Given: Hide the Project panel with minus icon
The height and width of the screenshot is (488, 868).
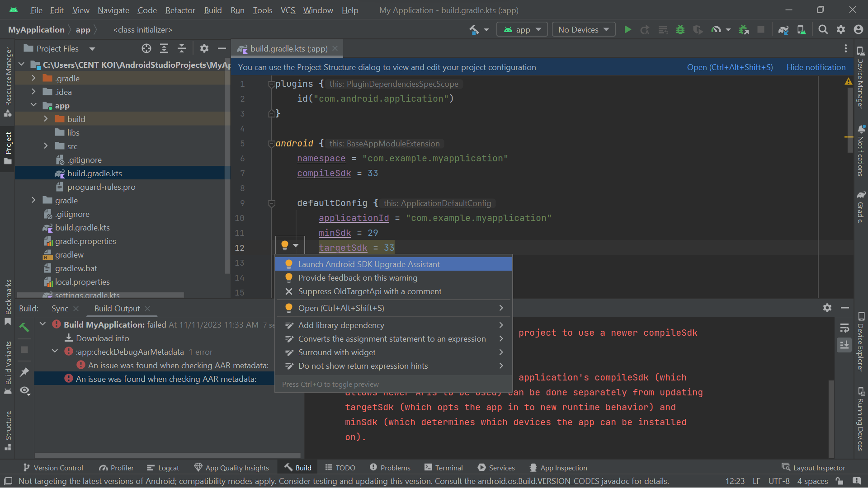Looking at the screenshot, I should (x=222, y=48).
